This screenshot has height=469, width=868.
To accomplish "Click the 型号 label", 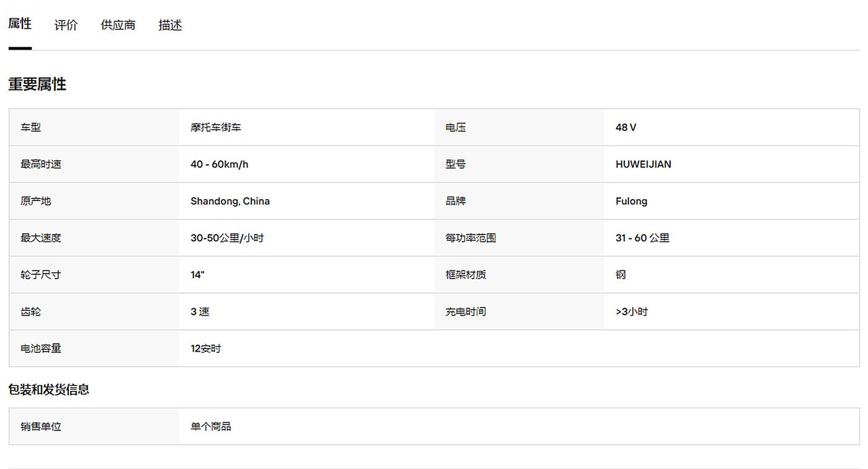I will pyautogui.click(x=455, y=164).
